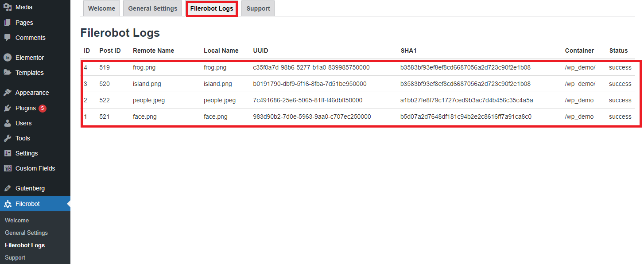
Task: Click UUID 983d90b2-7d0e-5963-9aa0-c707ec250000
Action: (x=312, y=116)
